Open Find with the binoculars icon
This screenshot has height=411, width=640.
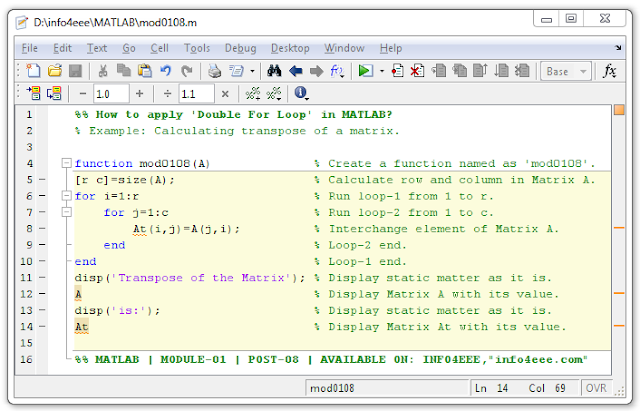point(274,71)
